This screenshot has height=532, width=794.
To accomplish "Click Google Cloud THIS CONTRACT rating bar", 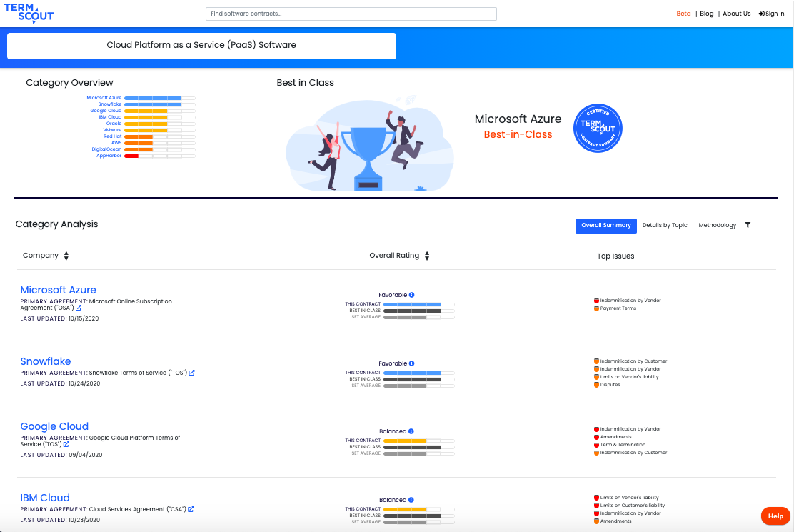I will (418, 441).
